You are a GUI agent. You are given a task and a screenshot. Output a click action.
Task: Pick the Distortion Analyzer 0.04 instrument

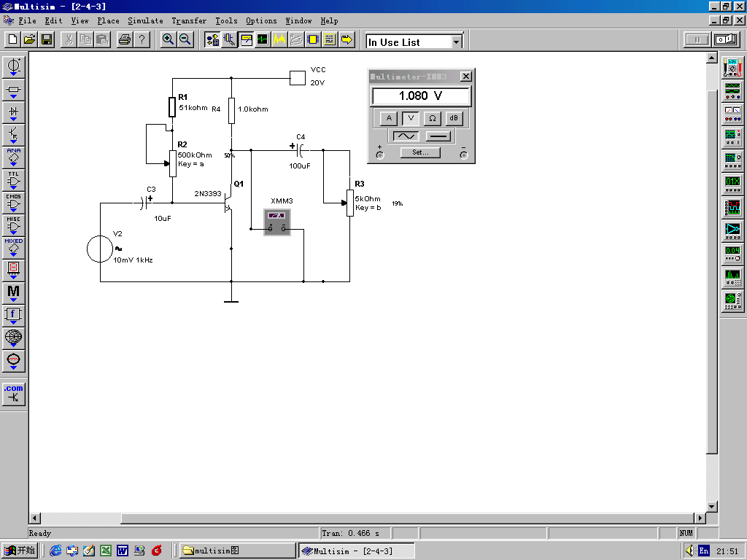click(732, 254)
